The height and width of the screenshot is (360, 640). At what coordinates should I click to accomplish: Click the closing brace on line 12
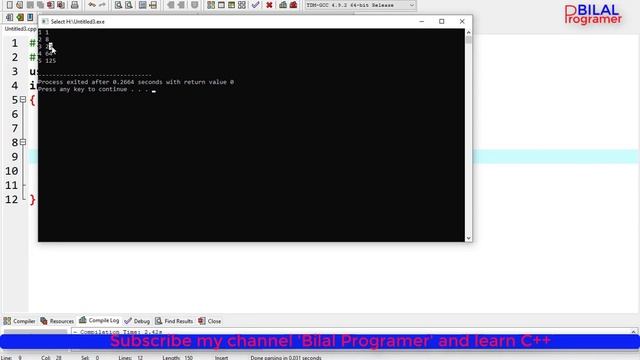33,200
